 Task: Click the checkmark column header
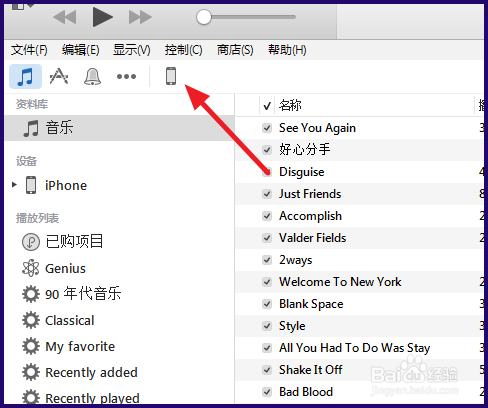(267, 106)
